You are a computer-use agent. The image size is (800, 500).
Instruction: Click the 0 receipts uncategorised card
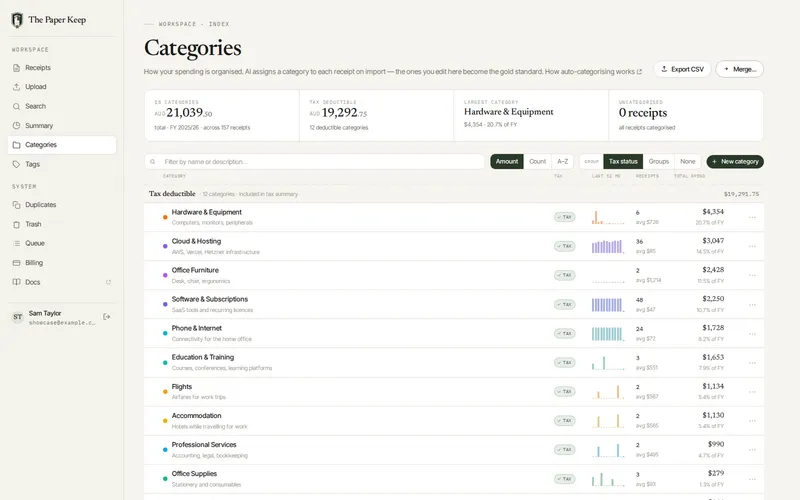(686, 116)
